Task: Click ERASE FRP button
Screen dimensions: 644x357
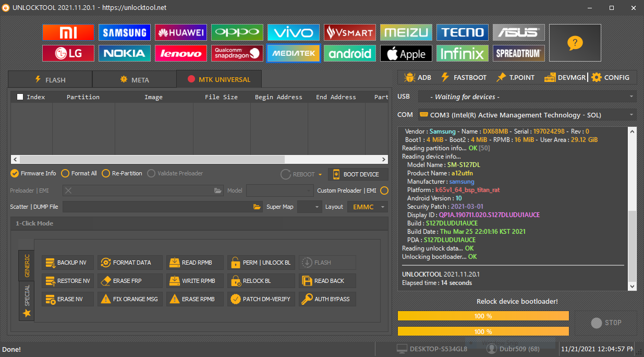Action: (x=130, y=281)
